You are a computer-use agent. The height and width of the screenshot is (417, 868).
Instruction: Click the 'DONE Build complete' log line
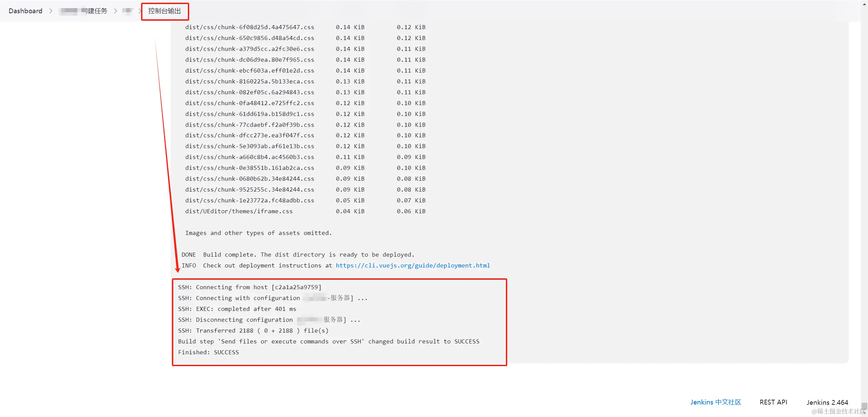click(x=298, y=255)
